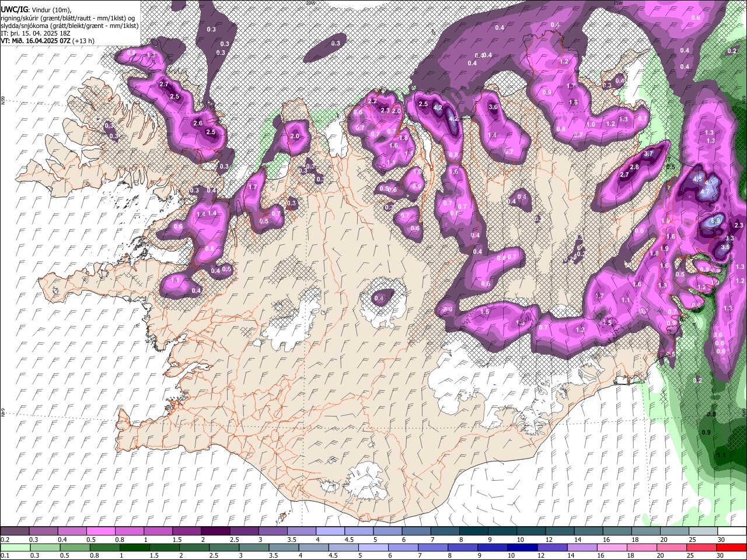Click the pale mint swatch above the 0.1 label

[15, 547]
